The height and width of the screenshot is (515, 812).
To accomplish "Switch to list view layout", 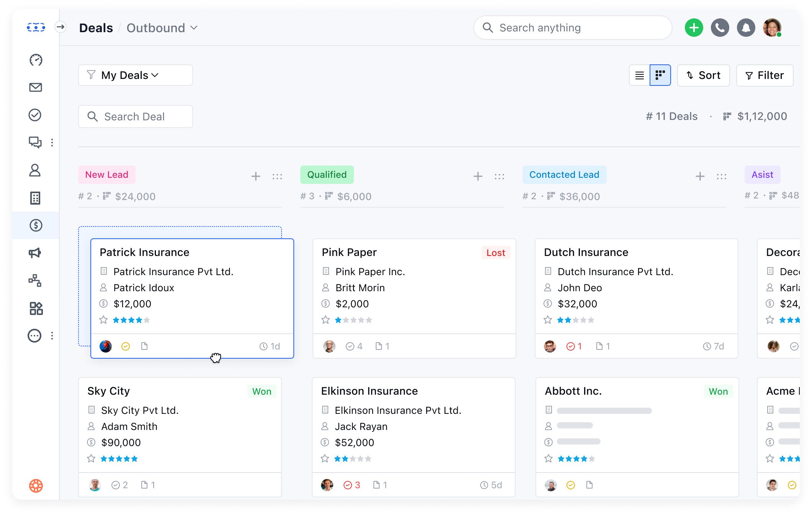I will [639, 75].
